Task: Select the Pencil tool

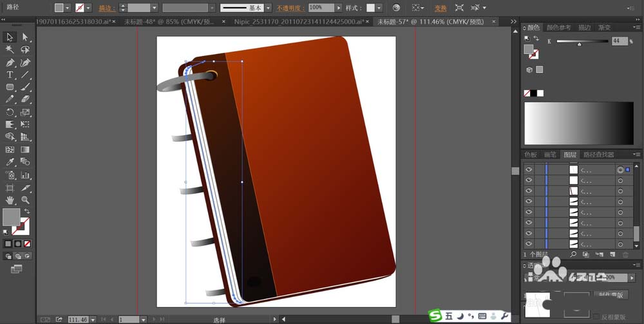Action: click(10, 99)
